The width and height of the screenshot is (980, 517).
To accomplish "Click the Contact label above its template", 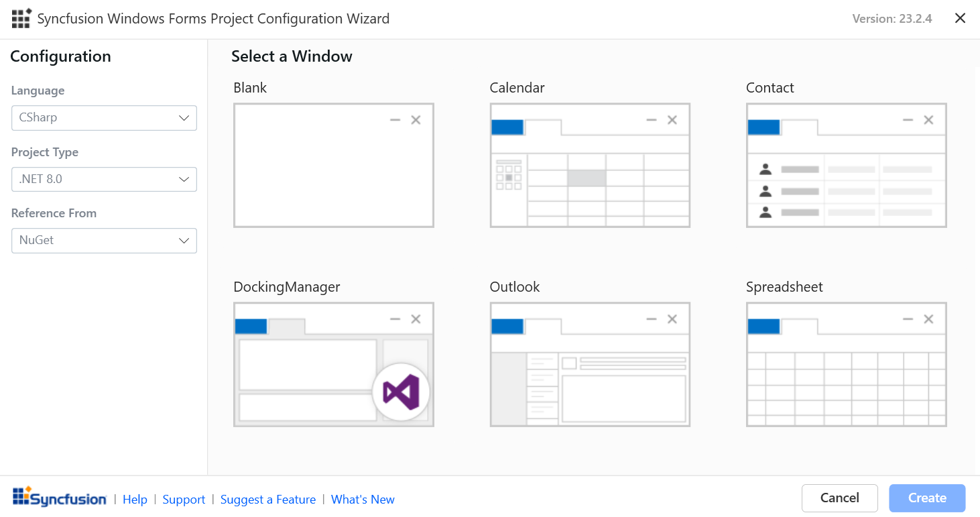I will tap(770, 88).
